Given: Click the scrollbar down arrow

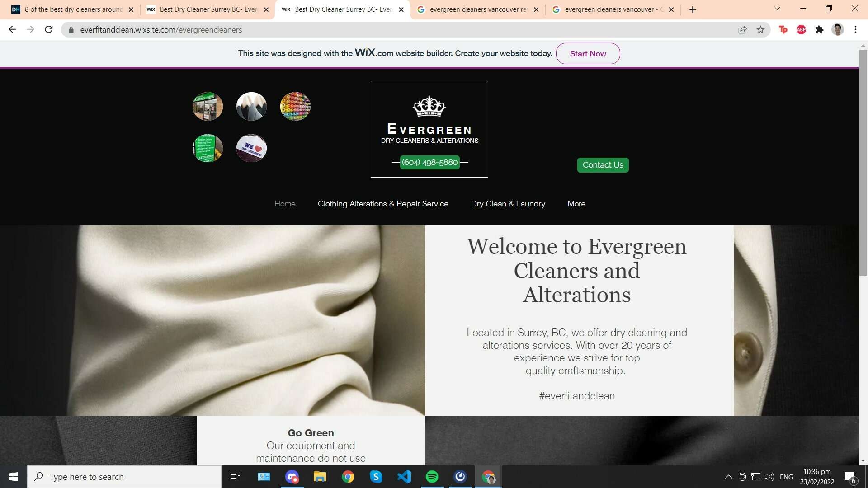Looking at the screenshot, I should click(863, 461).
